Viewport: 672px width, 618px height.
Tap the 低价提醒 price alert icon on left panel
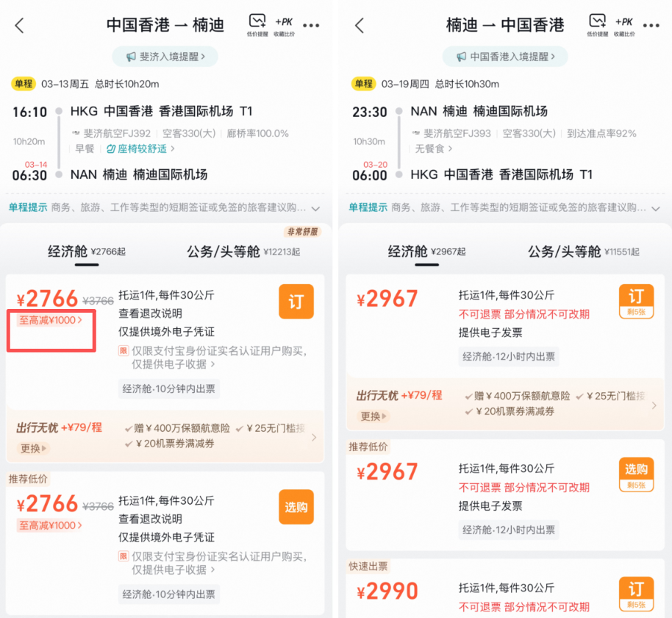[257, 23]
